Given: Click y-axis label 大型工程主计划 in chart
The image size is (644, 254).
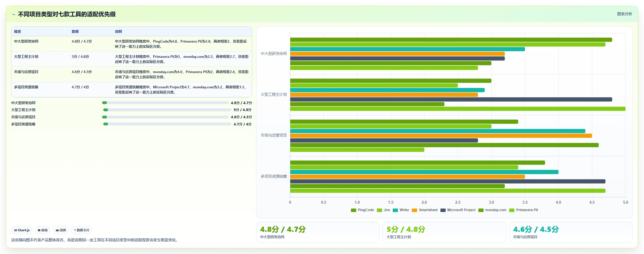Looking at the screenshot, I should [x=274, y=94].
